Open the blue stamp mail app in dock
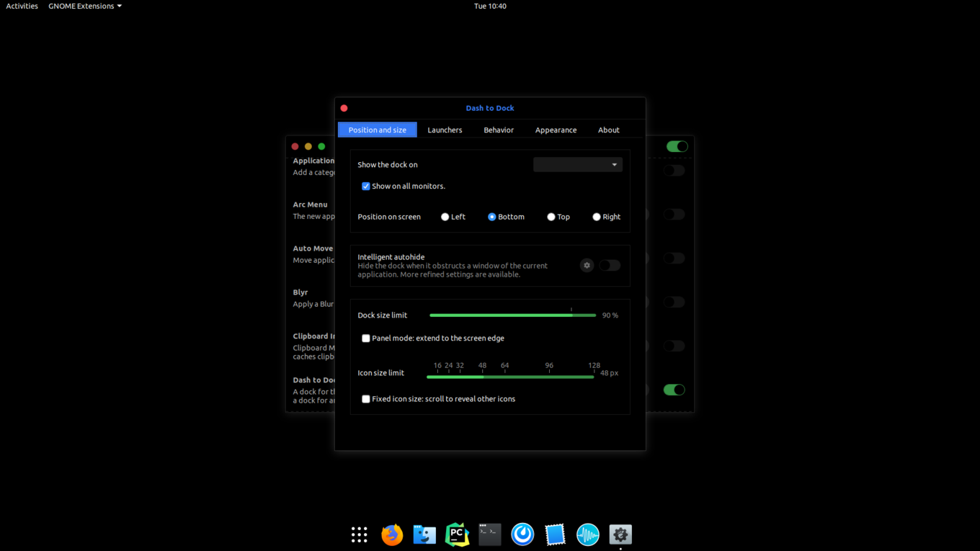The image size is (980, 551). click(x=555, y=534)
